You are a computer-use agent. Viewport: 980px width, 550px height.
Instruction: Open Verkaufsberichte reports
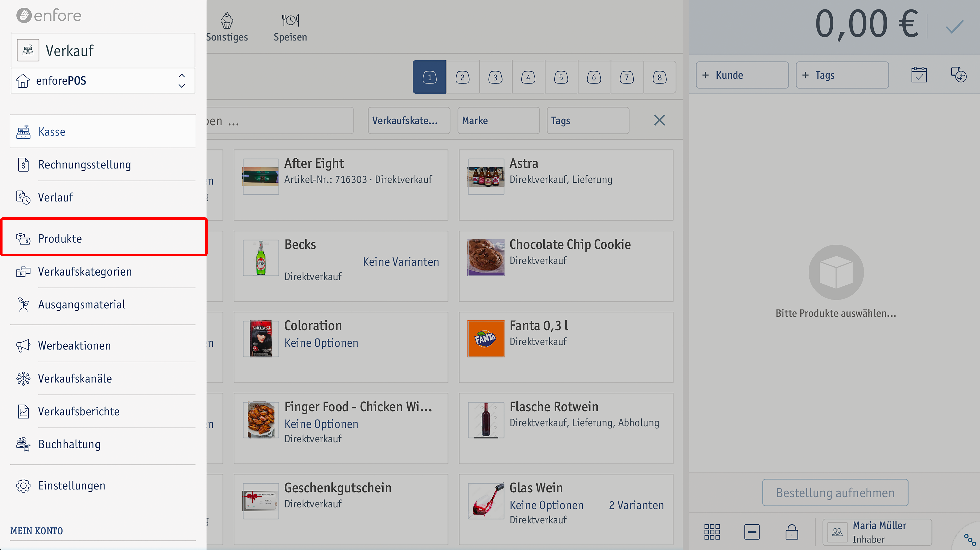click(103, 411)
